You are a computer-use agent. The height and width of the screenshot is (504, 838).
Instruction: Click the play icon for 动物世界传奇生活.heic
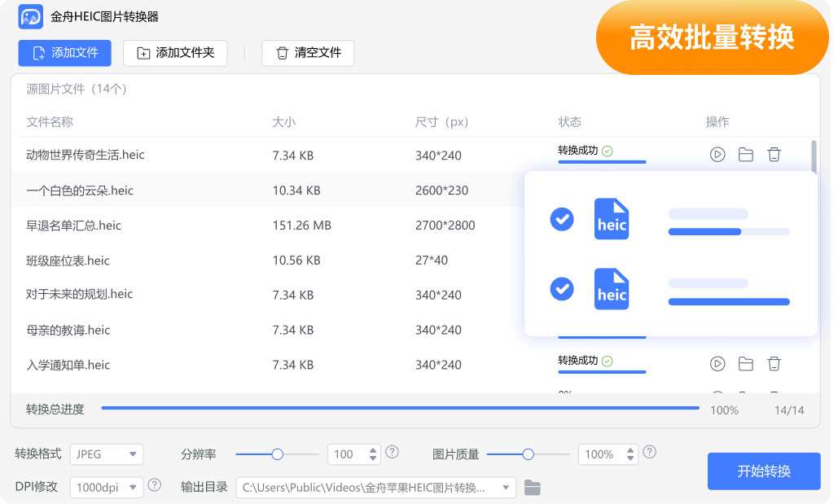coord(717,155)
